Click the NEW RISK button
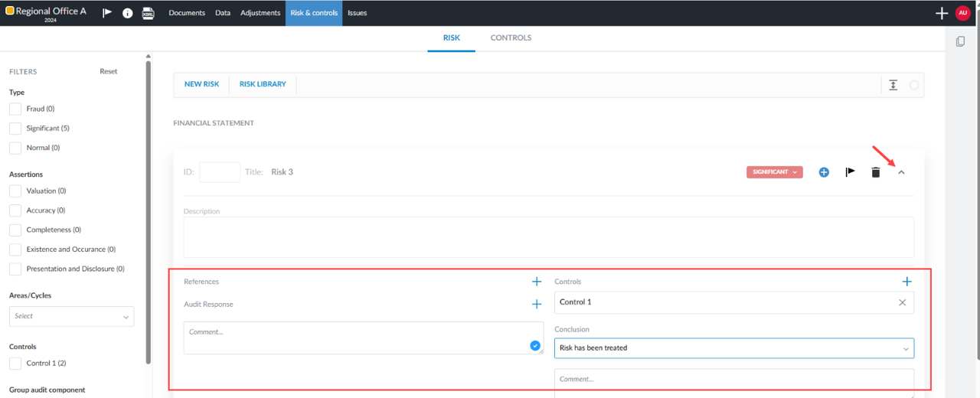This screenshot has height=398, width=980. coord(202,84)
